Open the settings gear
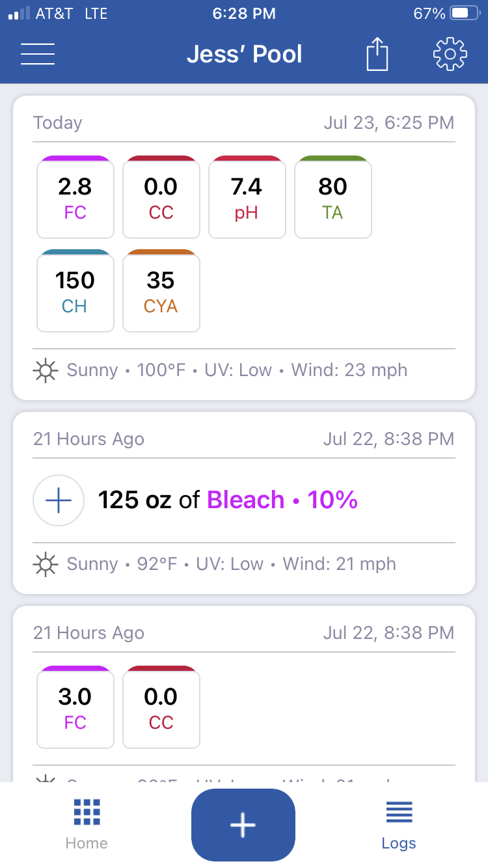This screenshot has width=488, height=868. 450,54
